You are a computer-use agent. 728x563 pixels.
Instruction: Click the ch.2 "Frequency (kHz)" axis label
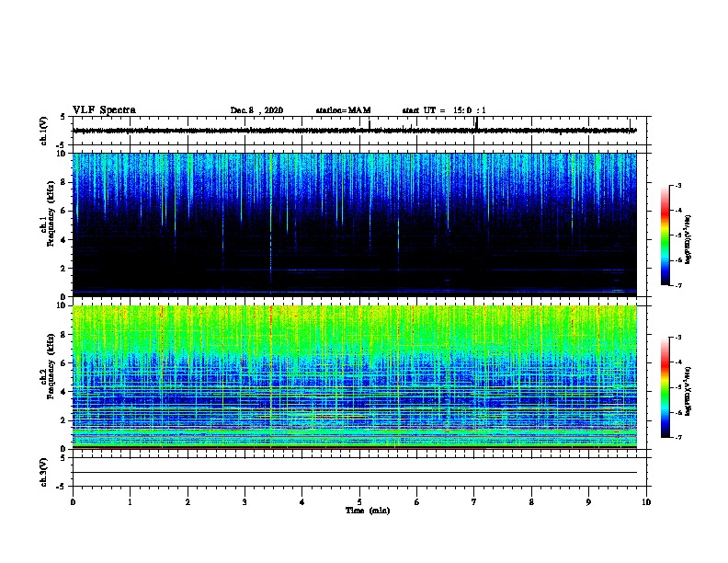coord(51,365)
